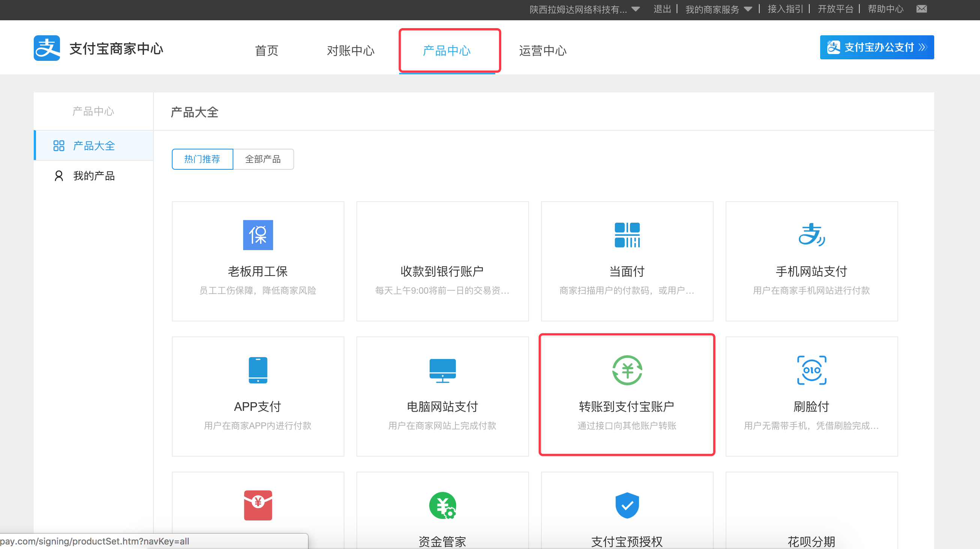Open the 收款到银行账户 product title
This screenshot has width=980, height=549.
[x=442, y=271]
